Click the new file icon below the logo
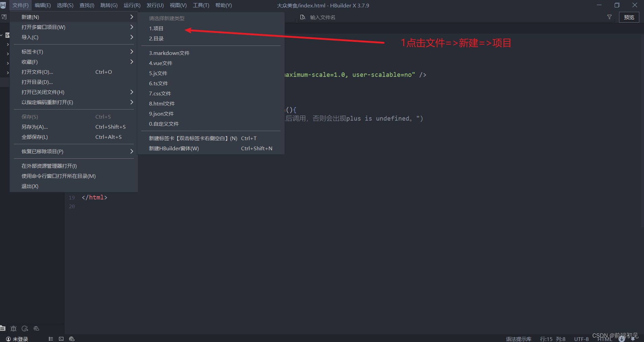Image resolution: width=644 pixels, height=342 pixels. 4,17
